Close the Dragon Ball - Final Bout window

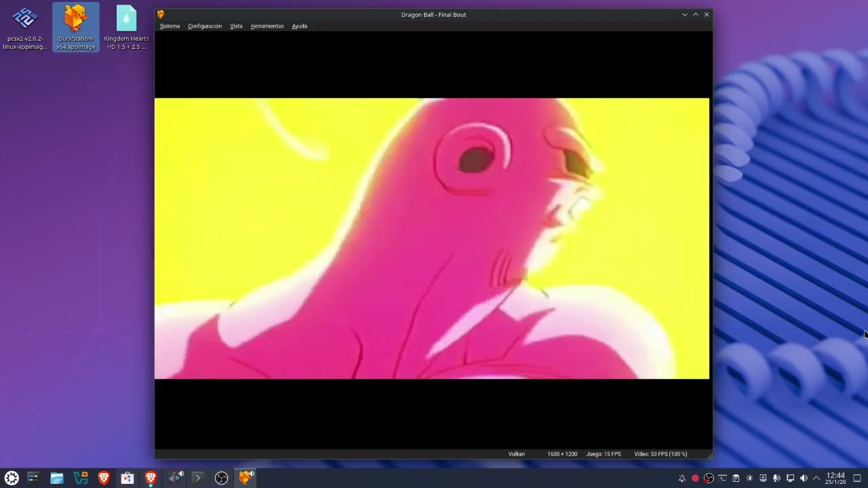pos(707,14)
